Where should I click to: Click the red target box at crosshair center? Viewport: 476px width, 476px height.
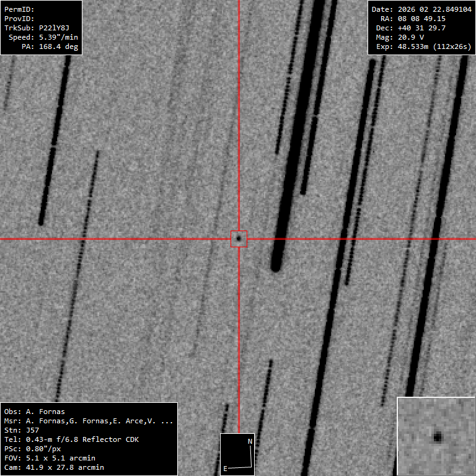coord(239,239)
